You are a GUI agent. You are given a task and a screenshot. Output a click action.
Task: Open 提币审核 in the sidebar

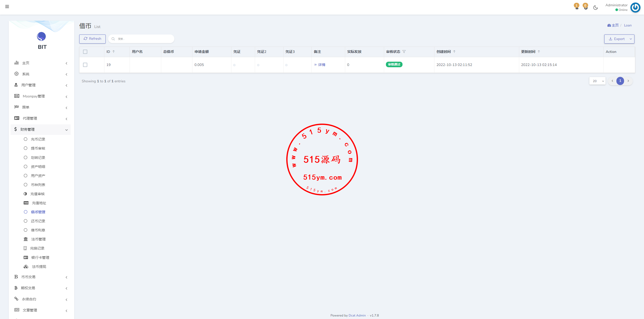[38, 149]
